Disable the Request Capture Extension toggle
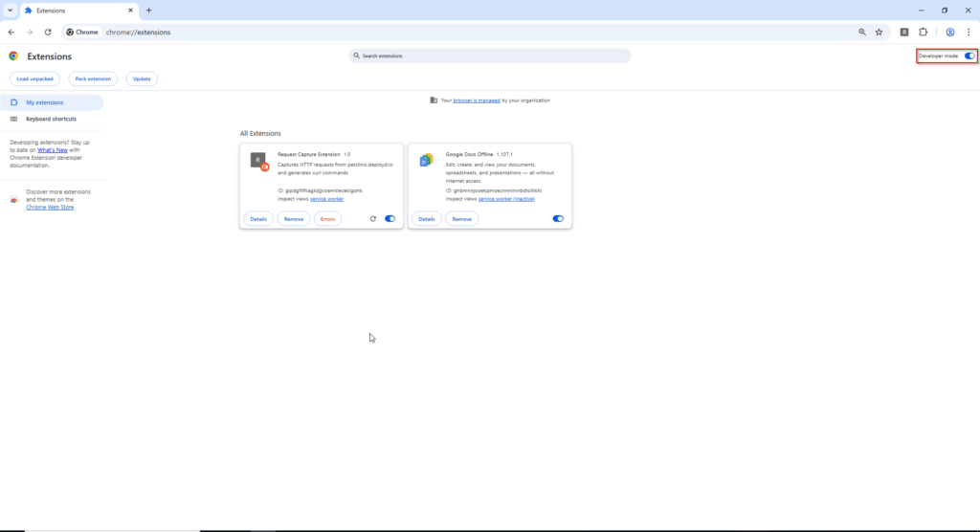The image size is (980, 532). click(x=390, y=219)
